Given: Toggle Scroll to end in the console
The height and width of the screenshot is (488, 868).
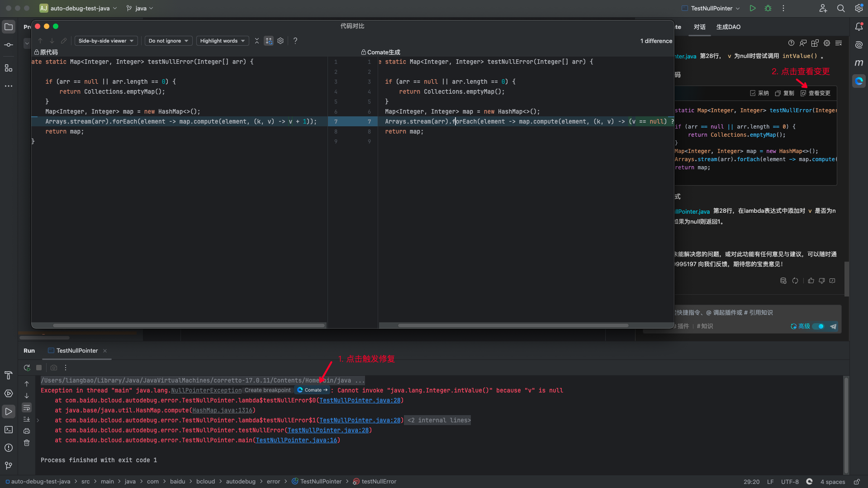Looking at the screenshot, I should (27, 419).
